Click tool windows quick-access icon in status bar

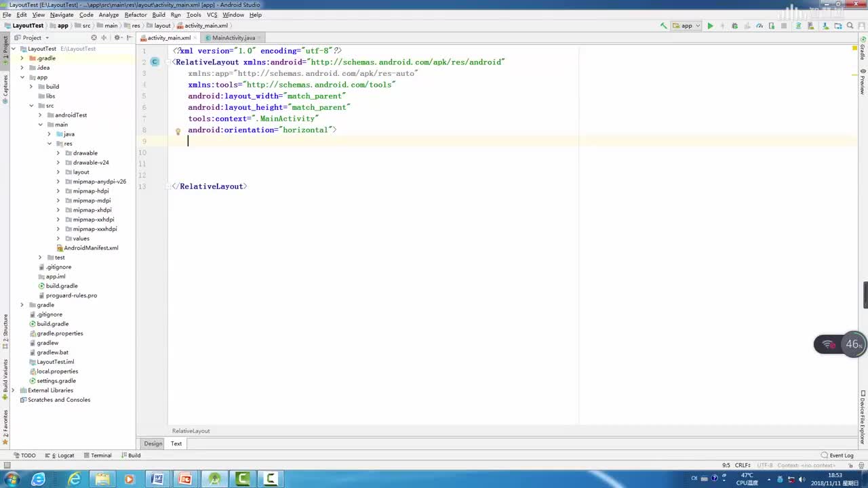(7, 465)
